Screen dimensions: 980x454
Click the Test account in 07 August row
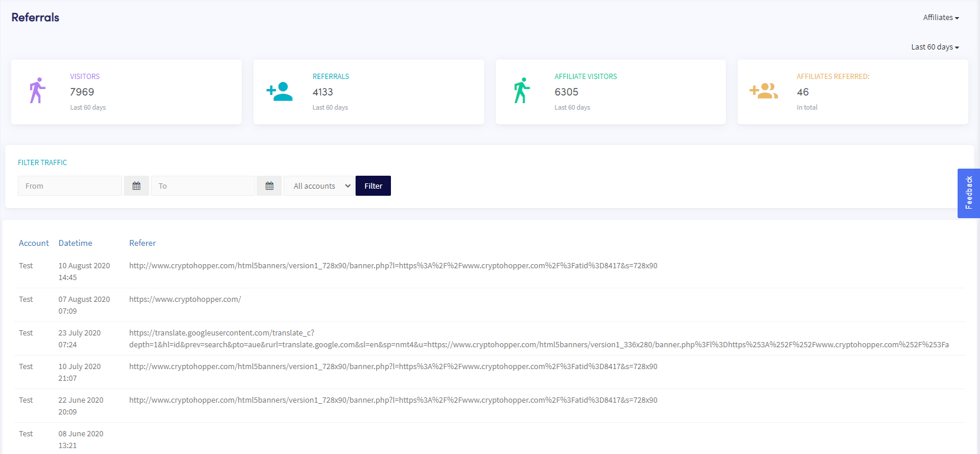26,300
